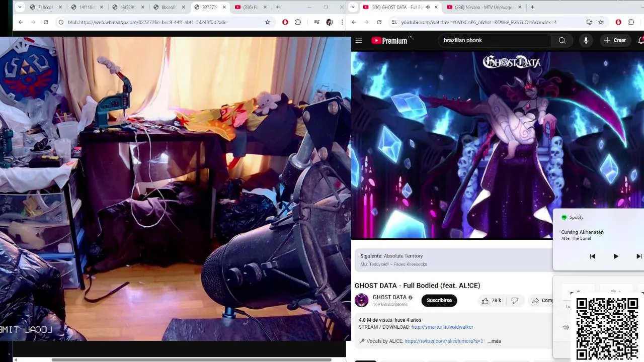Open profile avatar in left window
Image resolution: width=644 pixels, height=362 pixels.
coord(329,22)
